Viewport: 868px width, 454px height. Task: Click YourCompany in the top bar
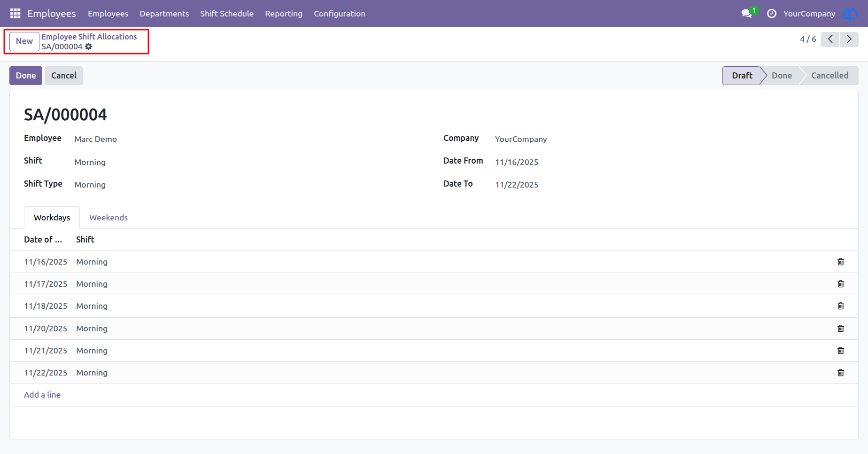coord(809,14)
